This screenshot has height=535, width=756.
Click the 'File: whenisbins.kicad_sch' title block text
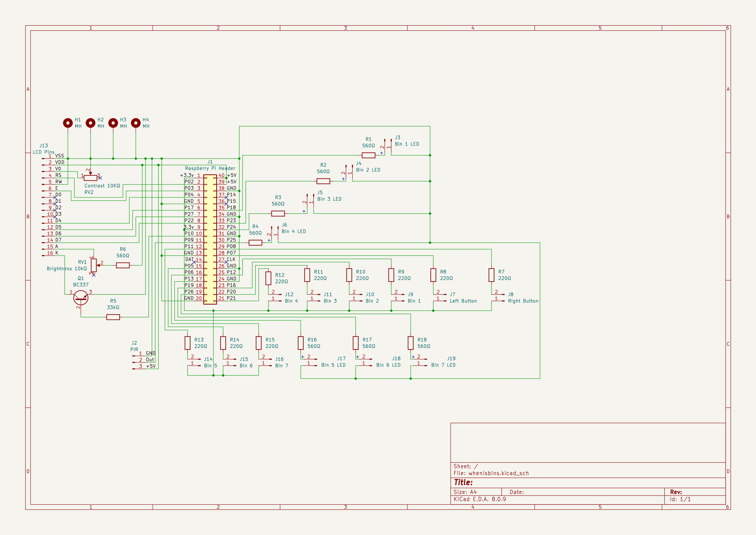pyautogui.click(x=491, y=473)
